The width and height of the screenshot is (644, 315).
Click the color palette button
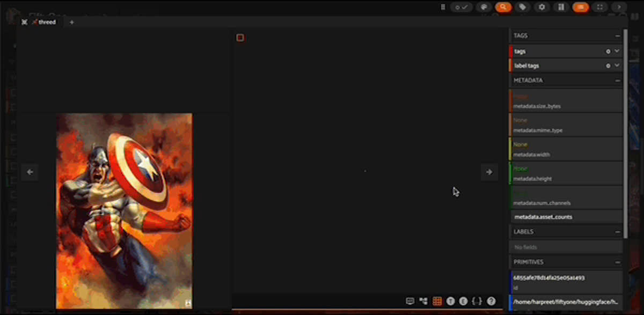(484, 7)
